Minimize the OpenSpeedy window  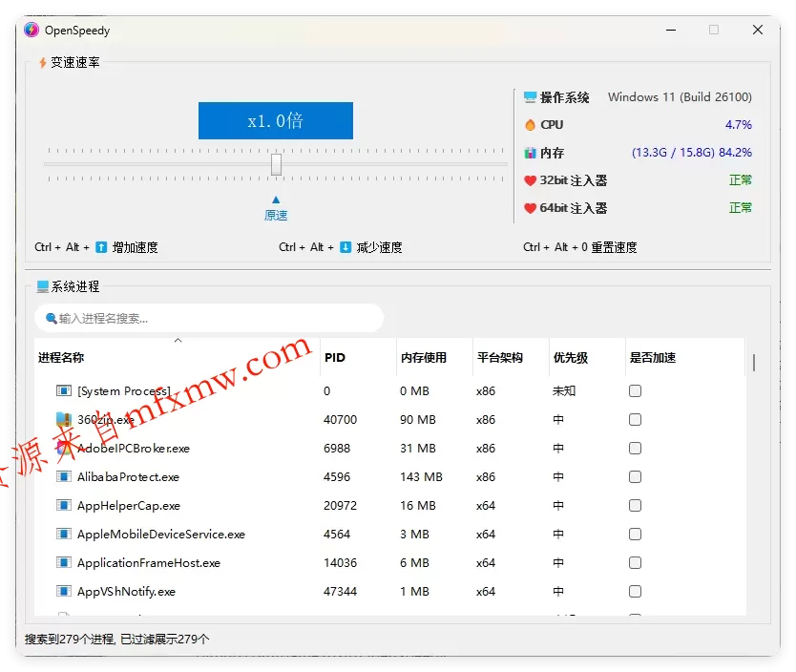(x=671, y=30)
